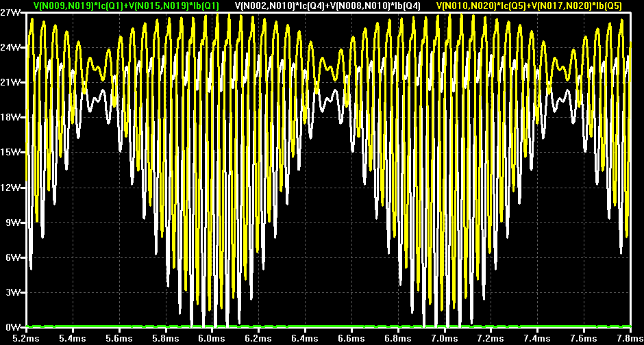
Task: Click the 5.2ms time axis label
Action: click(x=26, y=338)
